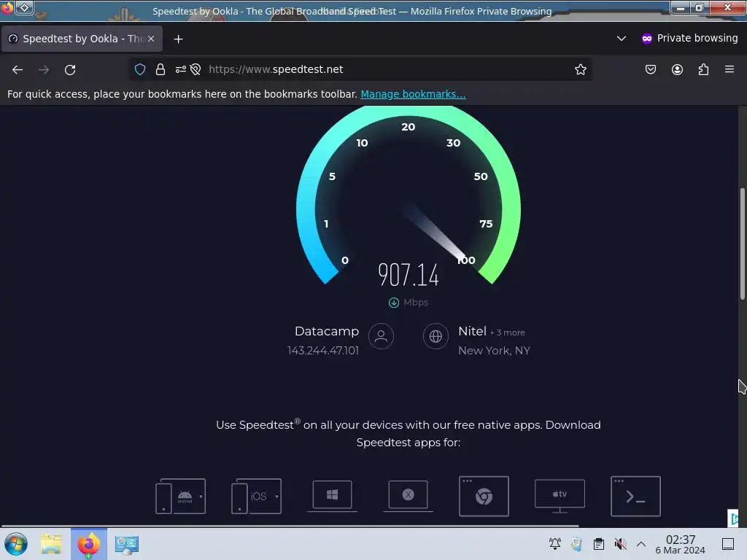Image resolution: width=747 pixels, height=560 pixels.
Task: Open the Android Speedtest app icon
Action: click(181, 496)
